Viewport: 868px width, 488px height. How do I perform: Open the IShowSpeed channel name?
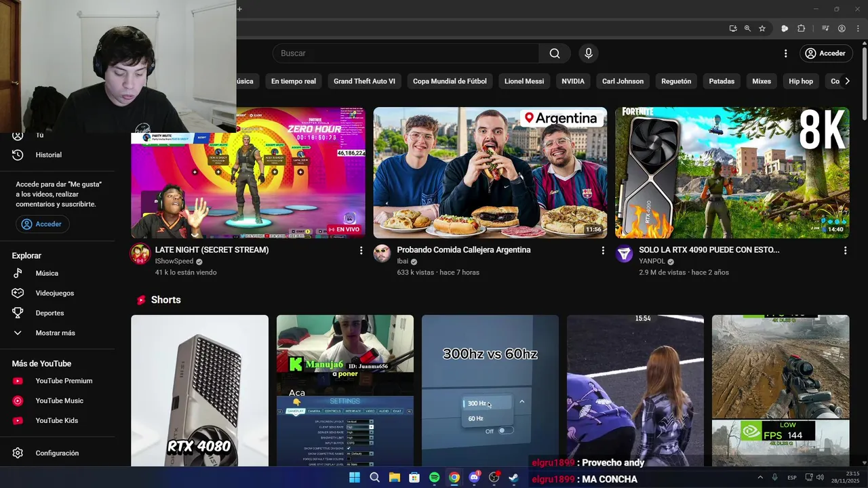174,262
